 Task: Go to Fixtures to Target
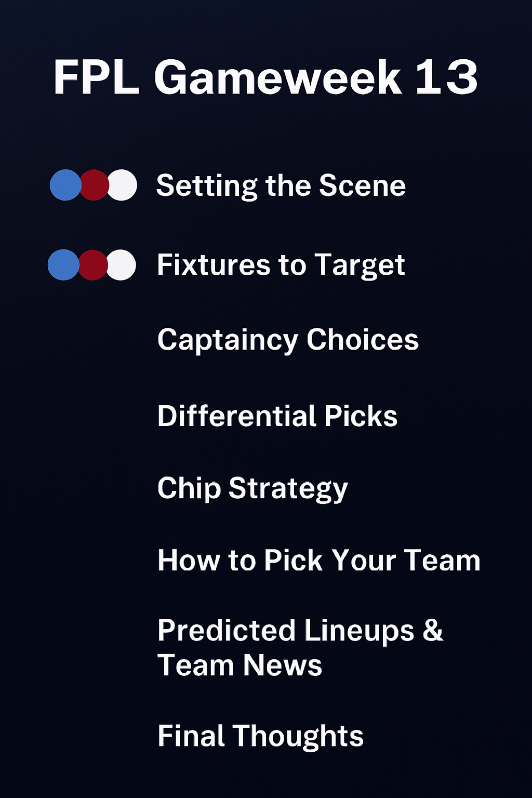pos(281,265)
